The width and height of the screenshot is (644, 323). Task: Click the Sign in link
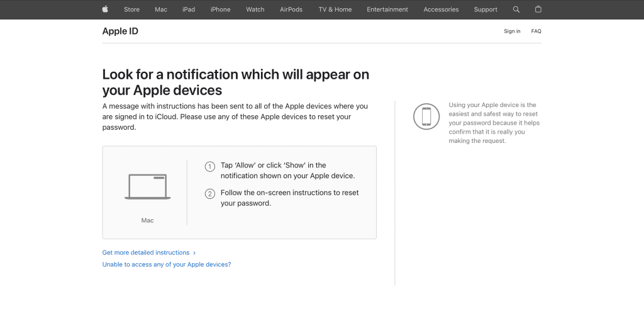pyautogui.click(x=512, y=31)
